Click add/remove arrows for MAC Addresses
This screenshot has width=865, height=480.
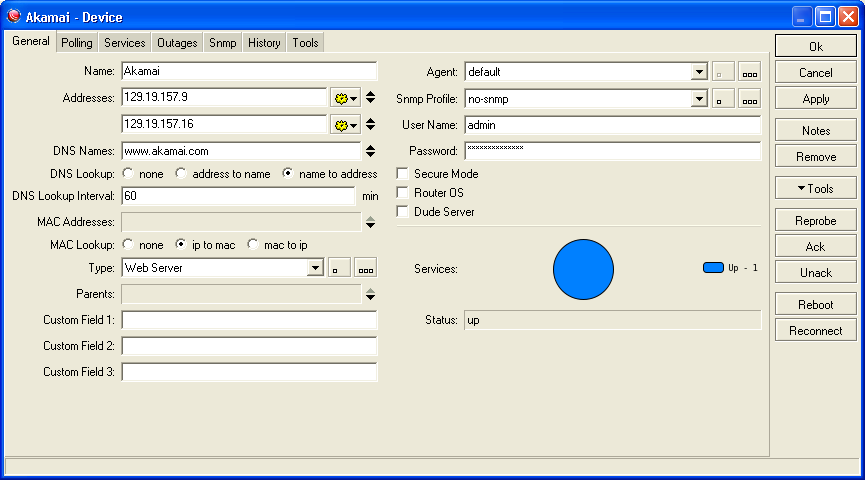pyautogui.click(x=371, y=222)
